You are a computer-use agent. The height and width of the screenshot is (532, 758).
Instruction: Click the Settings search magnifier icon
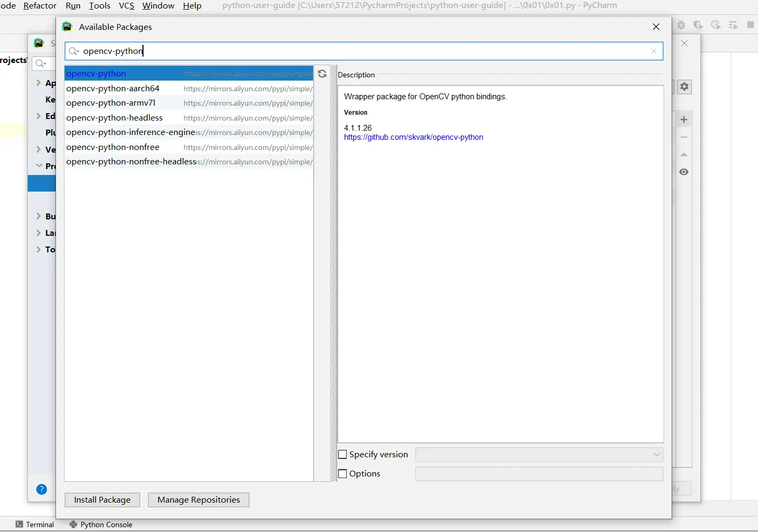41,63
